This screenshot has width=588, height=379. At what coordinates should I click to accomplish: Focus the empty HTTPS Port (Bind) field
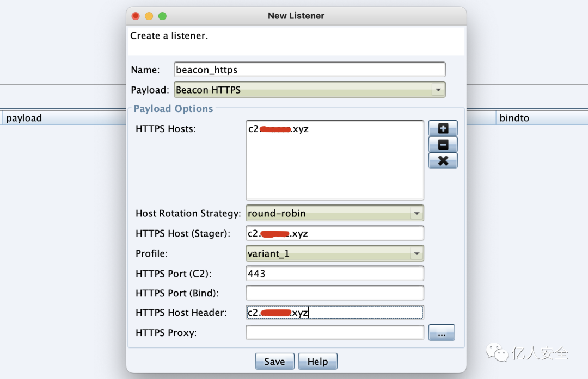click(334, 293)
